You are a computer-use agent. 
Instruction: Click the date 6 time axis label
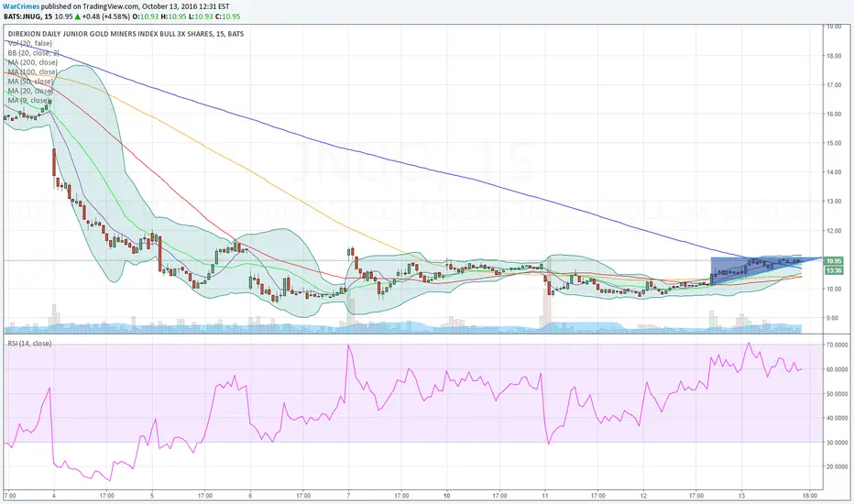(250, 496)
